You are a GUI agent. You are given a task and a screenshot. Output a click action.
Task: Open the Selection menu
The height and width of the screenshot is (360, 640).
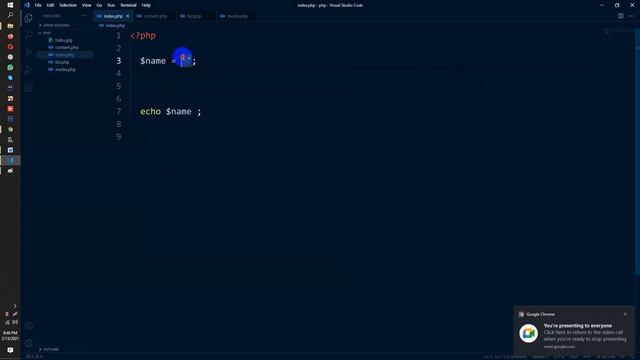pos(68,5)
